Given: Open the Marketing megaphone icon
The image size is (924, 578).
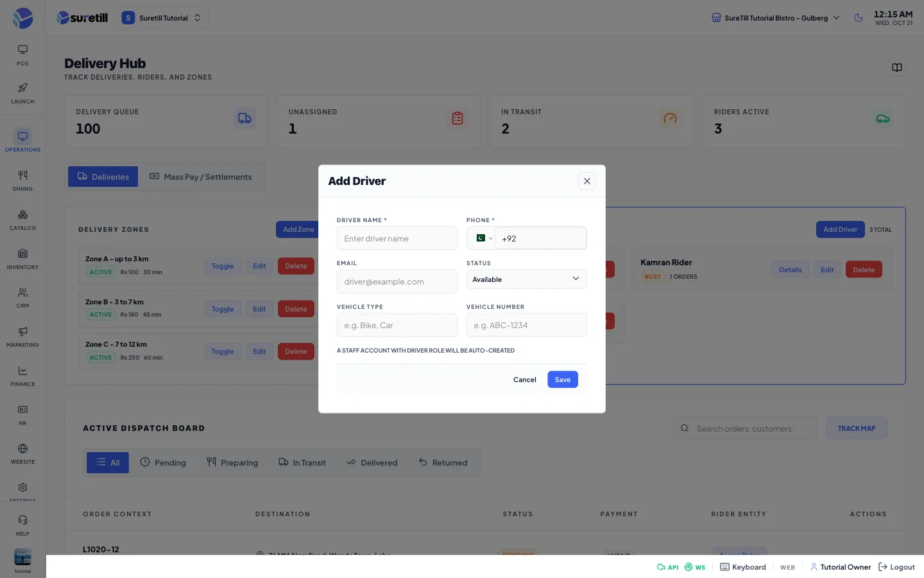Looking at the screenshot, I should (x=22, y=336).
